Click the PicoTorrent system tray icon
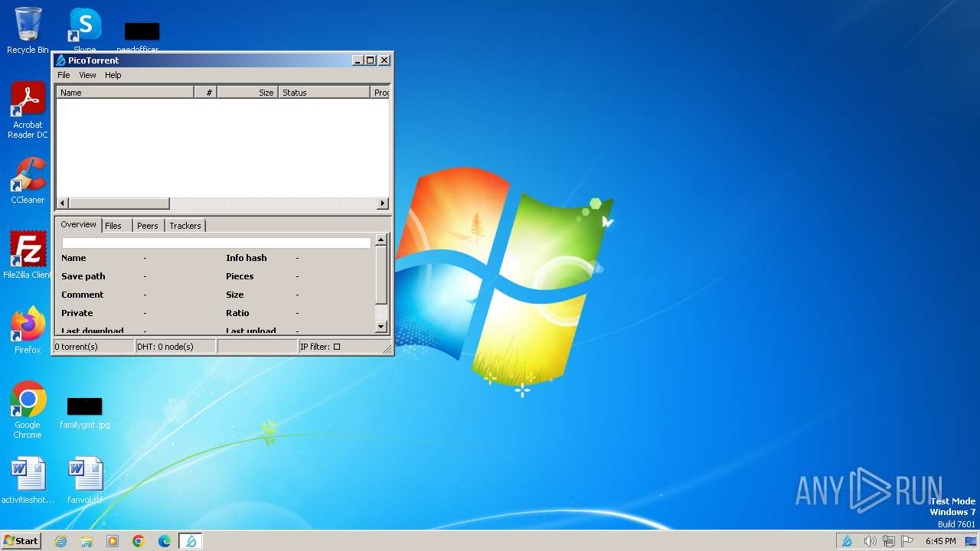This screenshot has width=980, height=551. point(847,541)
